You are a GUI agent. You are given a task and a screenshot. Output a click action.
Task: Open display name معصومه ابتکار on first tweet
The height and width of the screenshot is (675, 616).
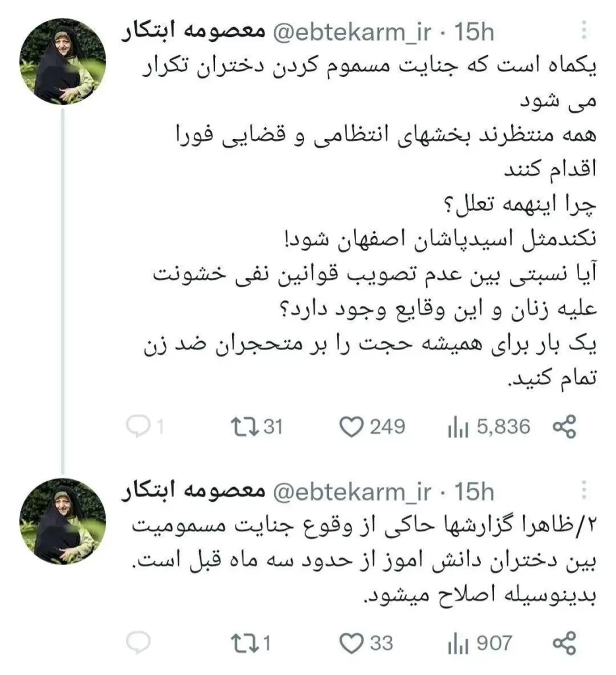click(x=193, y=32)
